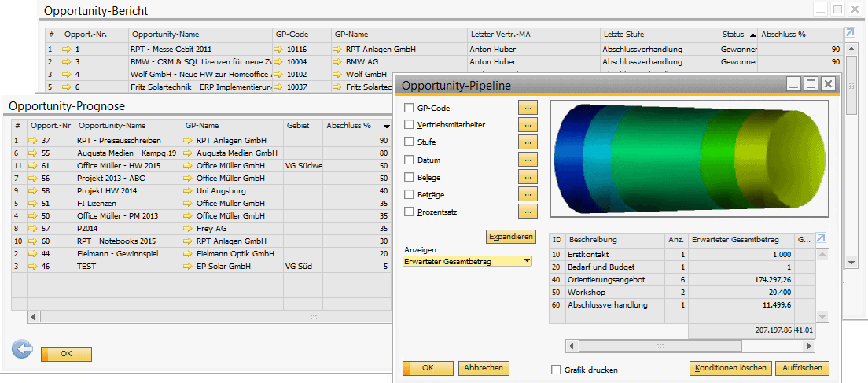This screenshot has height=383, width=868.
Task: Check the Beträge filter checkbox
Action: (409, 195)
